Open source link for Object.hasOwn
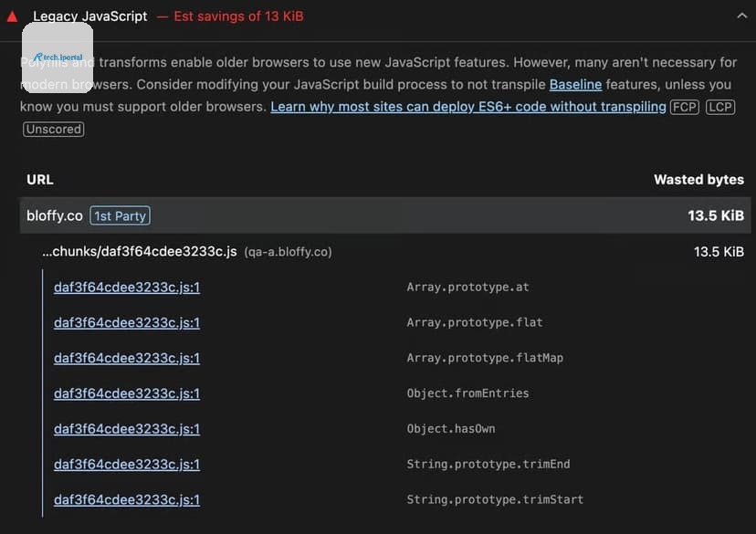756x534 pixels. (127, 429)
